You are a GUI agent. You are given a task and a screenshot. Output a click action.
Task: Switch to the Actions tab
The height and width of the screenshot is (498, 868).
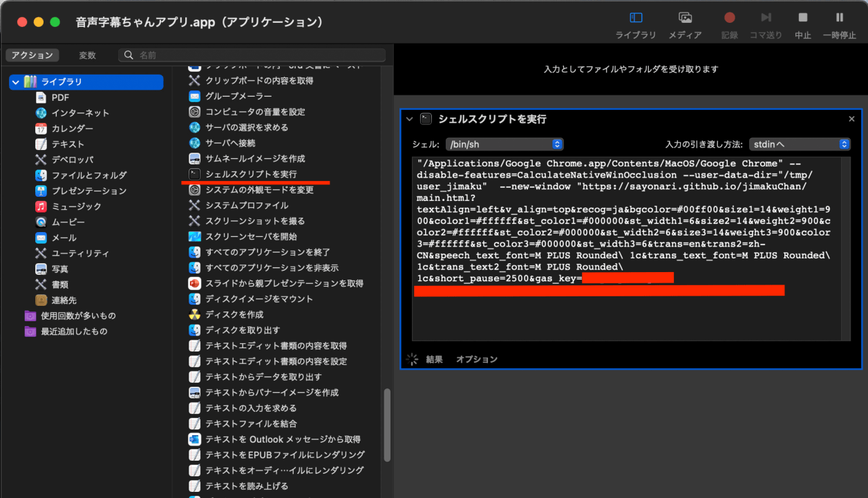pyautogui.click(x=32, y=55)
